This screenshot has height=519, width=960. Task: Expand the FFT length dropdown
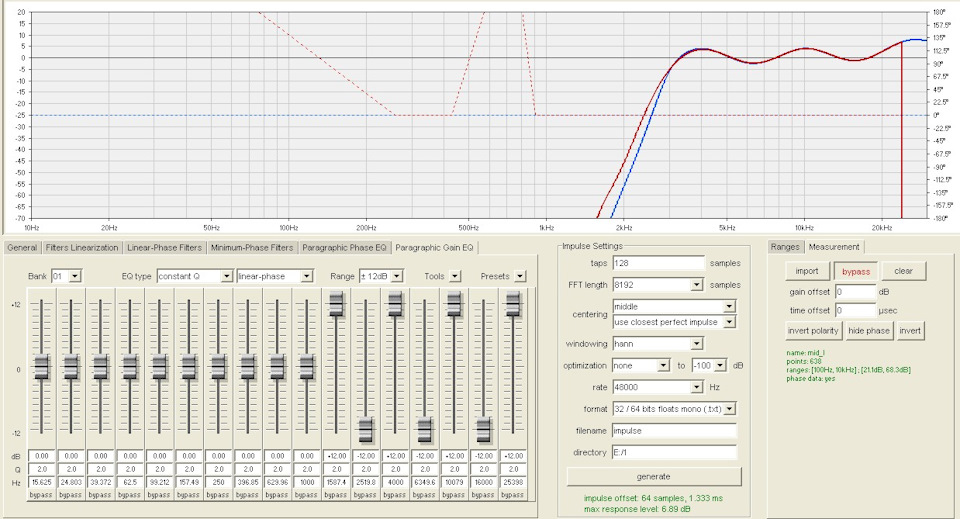(696, 285)
